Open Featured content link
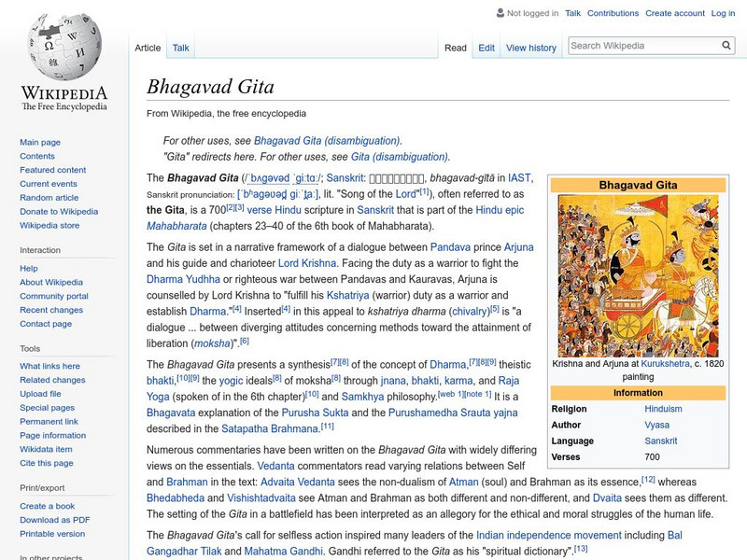The image size is (747, 560). (x=53, y=170)
